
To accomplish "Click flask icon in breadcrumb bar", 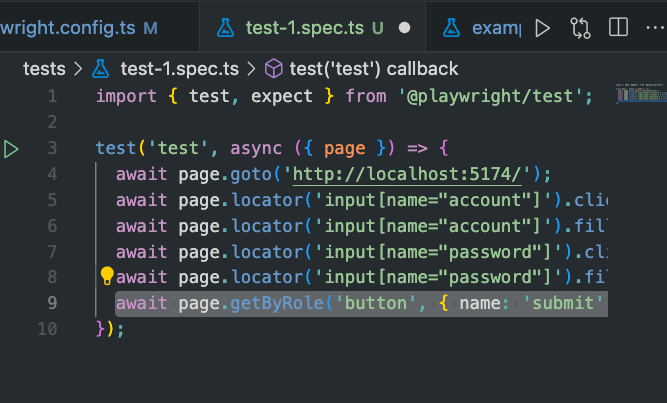I will (x=101, y=69).
